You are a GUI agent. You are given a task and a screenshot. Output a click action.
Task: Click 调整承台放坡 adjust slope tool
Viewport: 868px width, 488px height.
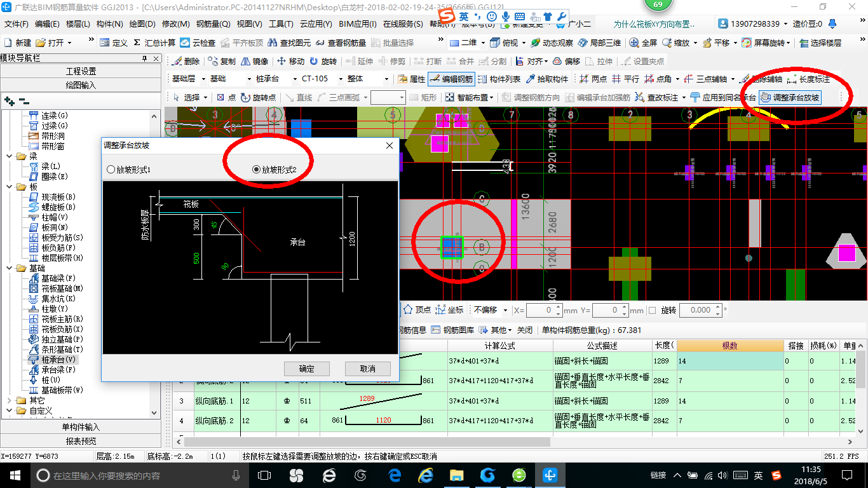790,97
